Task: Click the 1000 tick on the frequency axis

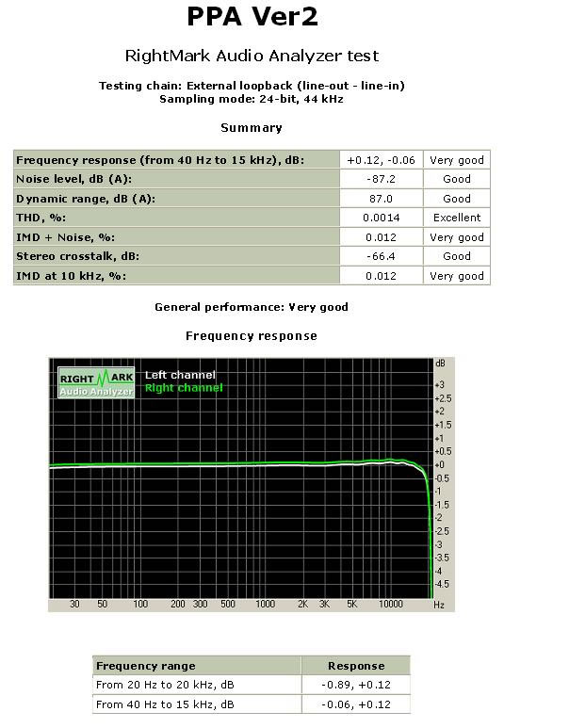Action: [266, 604]
